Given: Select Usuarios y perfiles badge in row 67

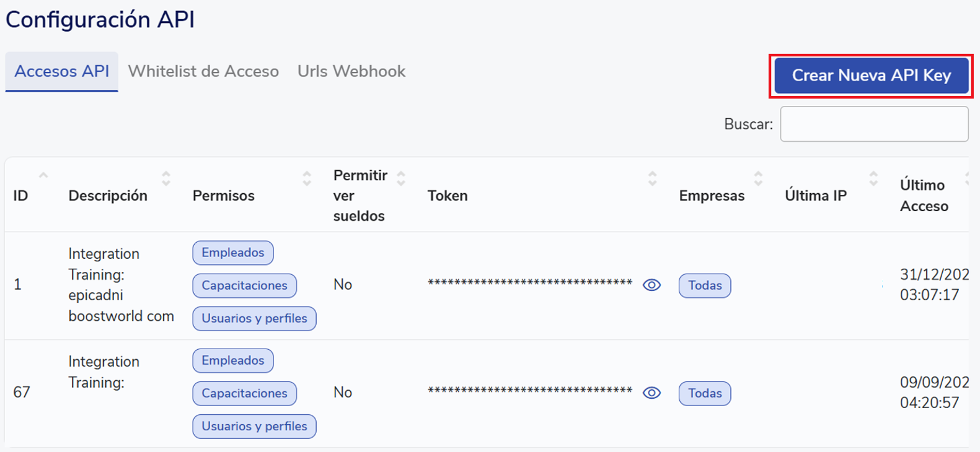Looking at the screenshot, I should pos(254,426).
